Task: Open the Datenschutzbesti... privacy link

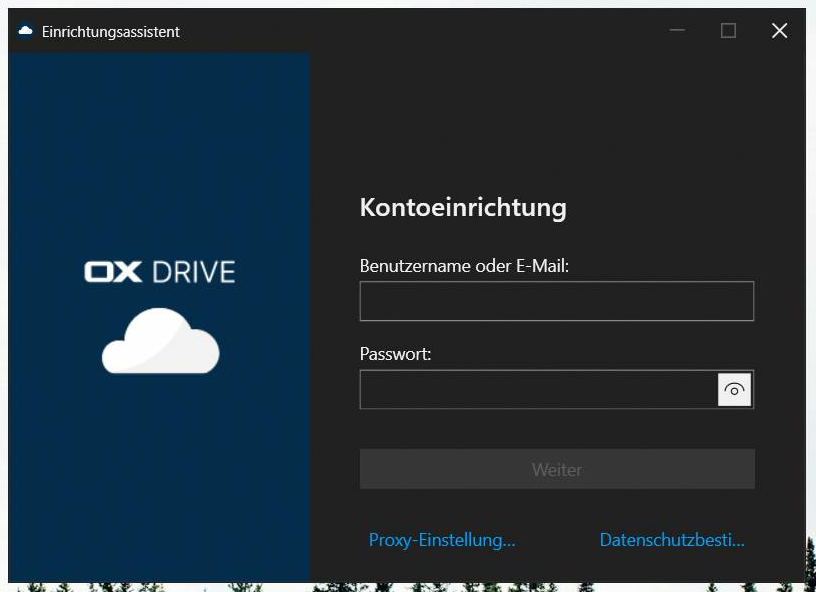Action: point(672,540)
